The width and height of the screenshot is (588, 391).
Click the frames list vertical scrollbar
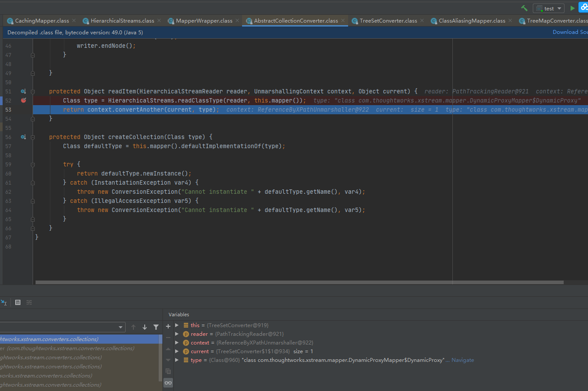[x=160, y=358]
